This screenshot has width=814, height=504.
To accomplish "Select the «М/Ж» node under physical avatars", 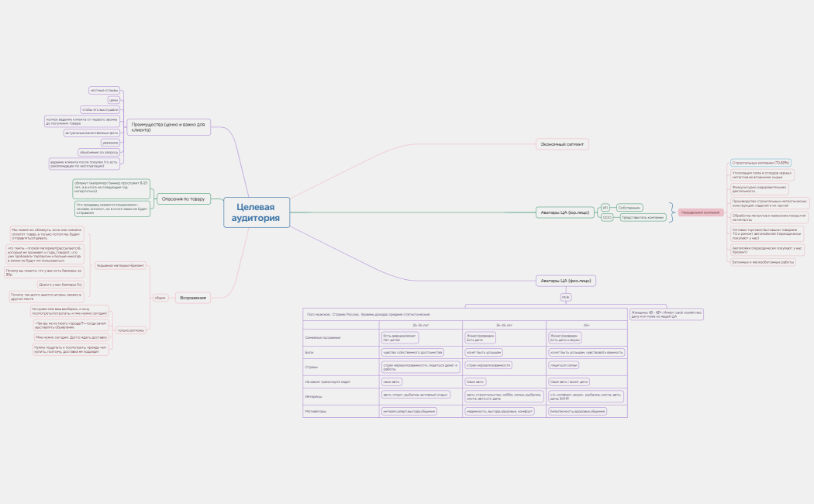I will pos(566,297).
